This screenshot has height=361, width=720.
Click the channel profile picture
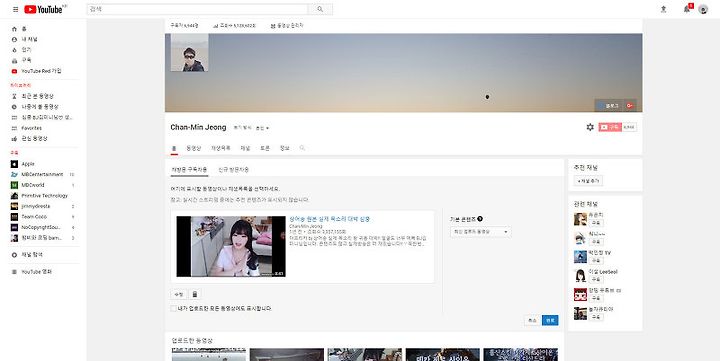[x=189, y=52]
